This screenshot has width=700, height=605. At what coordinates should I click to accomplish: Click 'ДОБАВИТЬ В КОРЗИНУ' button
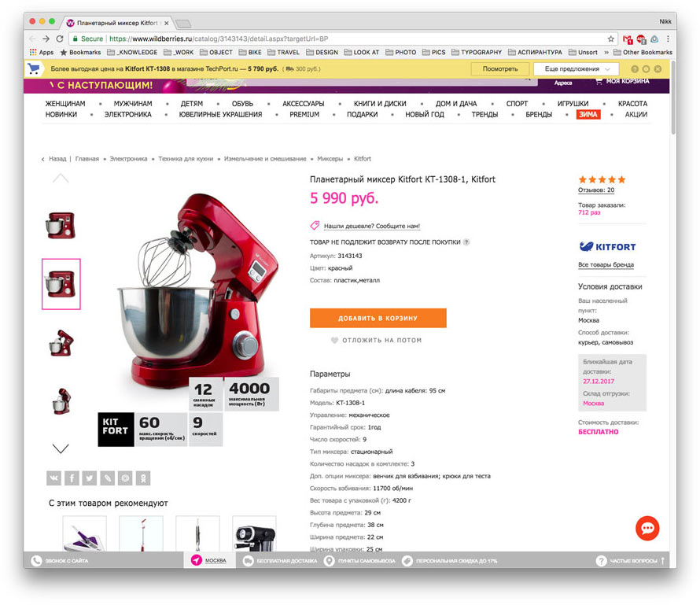click(x=378, y=318)
